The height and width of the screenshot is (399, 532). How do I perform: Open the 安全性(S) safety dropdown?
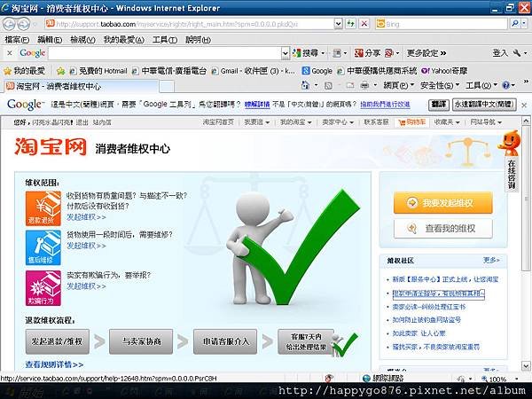(x=440, y=85)
